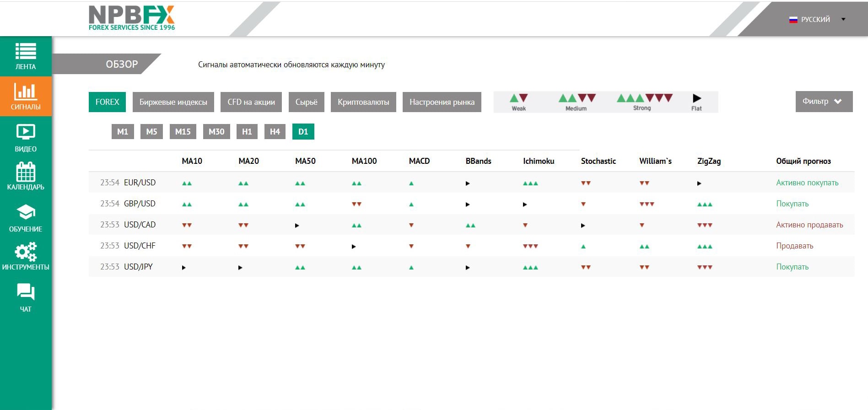The image size is (868, 410).
Task: Click the Russian flag icon
Action: click(793, 20)
